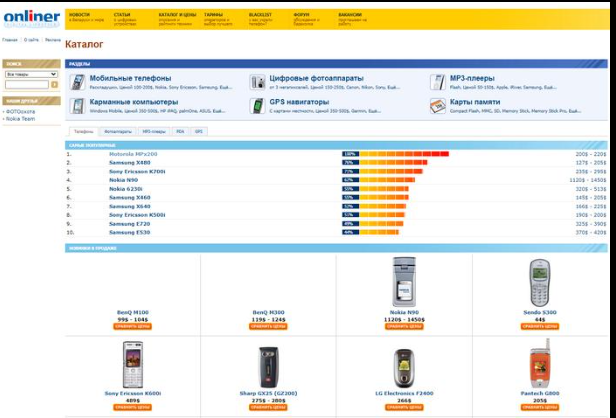Open the Nokia Team friend link
The width and height of the screenshot is (616, 418).
20,119
